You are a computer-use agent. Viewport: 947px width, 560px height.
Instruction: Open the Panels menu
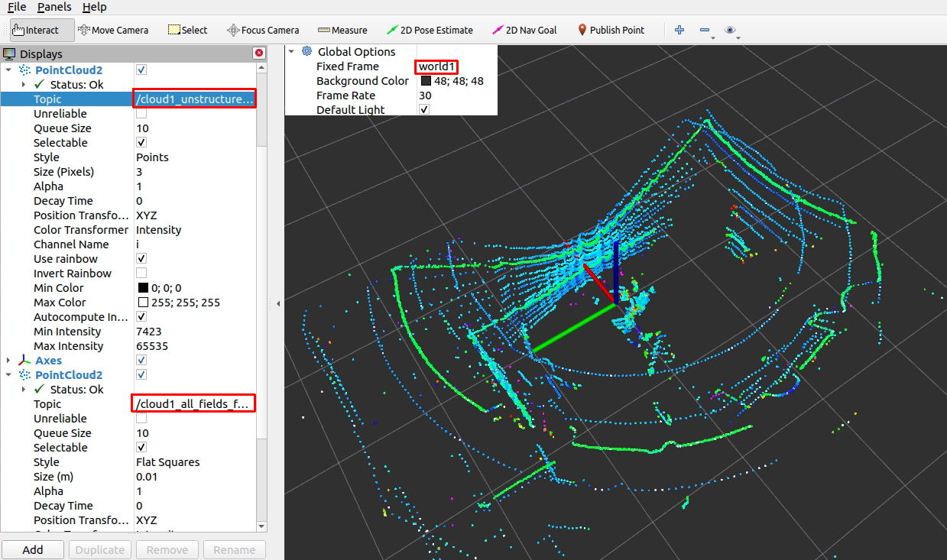(x=54, y=7)
